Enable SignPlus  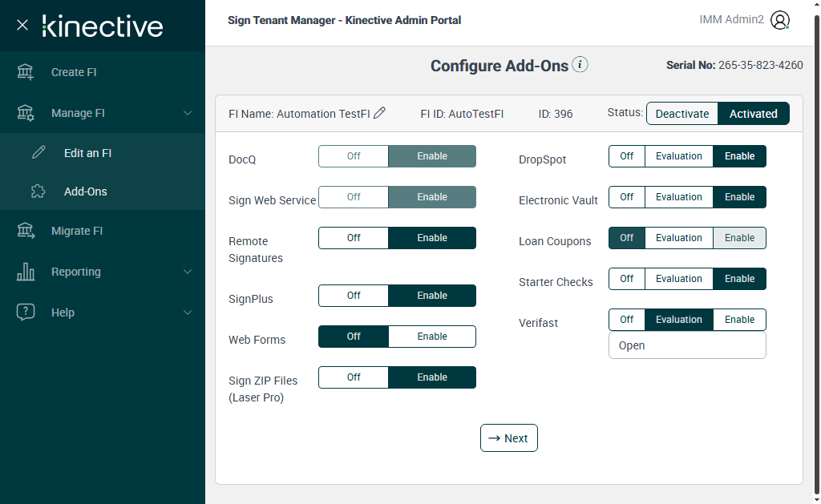pos(432,295)
